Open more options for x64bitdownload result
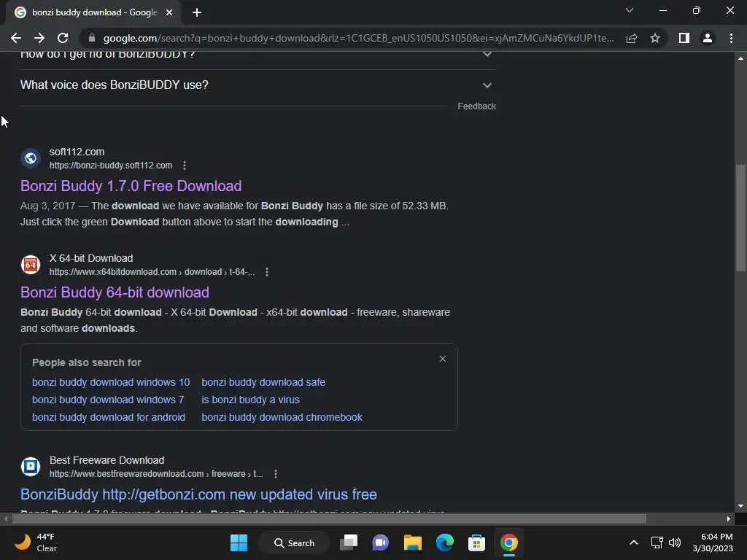This screenshot has height=560, width=747. [x=267, y=272]
